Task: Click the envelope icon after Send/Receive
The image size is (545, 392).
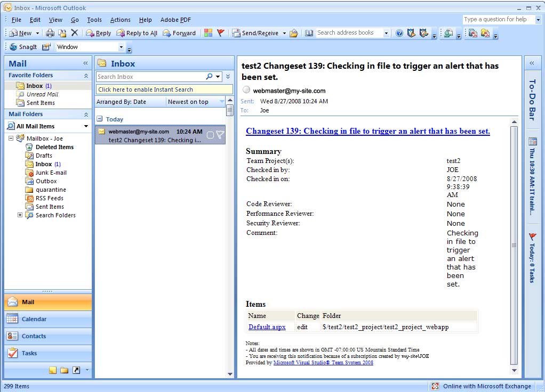Action: pos(294,33)
